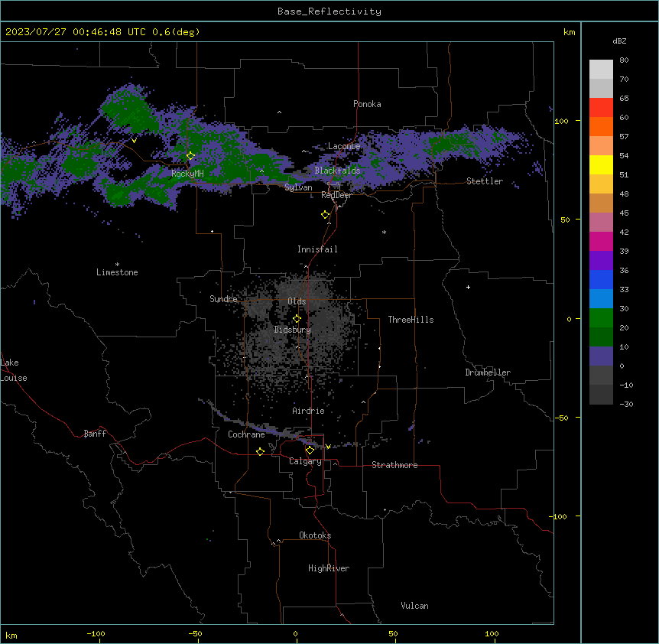Screen dimensions: 659x644
Task: Click the HighRiver town label
Action: [329, 568]
